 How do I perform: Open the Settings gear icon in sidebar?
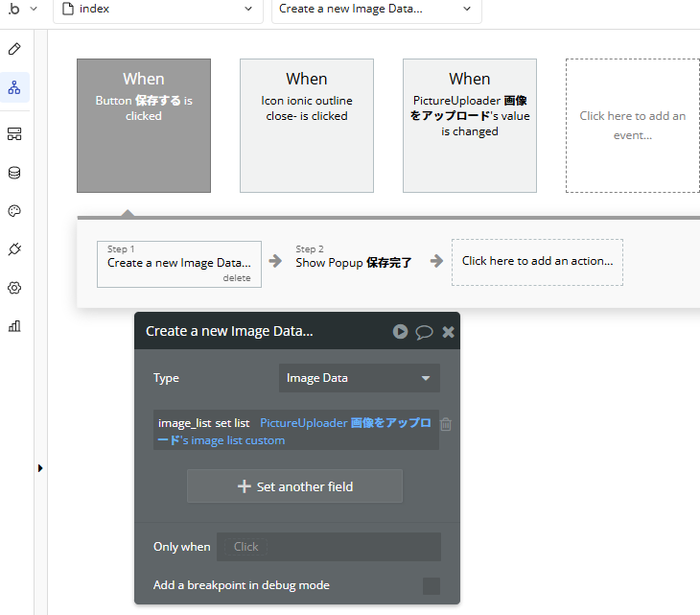(x=14, y=288)
